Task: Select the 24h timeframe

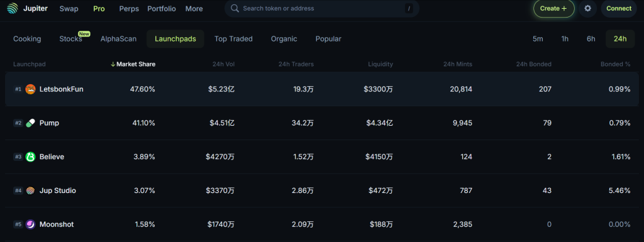Action: pyautogui.click(x=619, y=39)
